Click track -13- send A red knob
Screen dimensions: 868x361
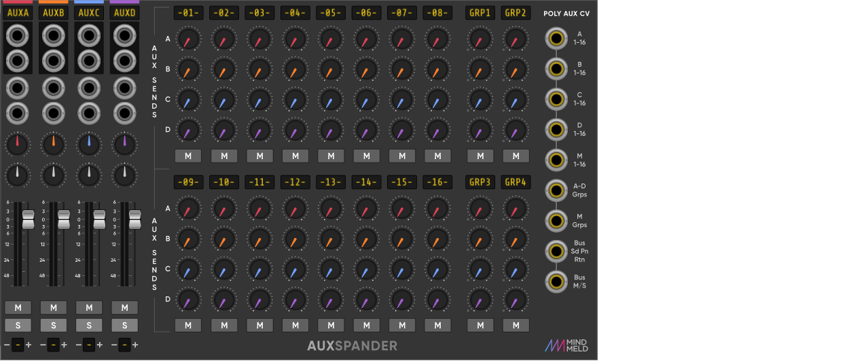point(331,208)
